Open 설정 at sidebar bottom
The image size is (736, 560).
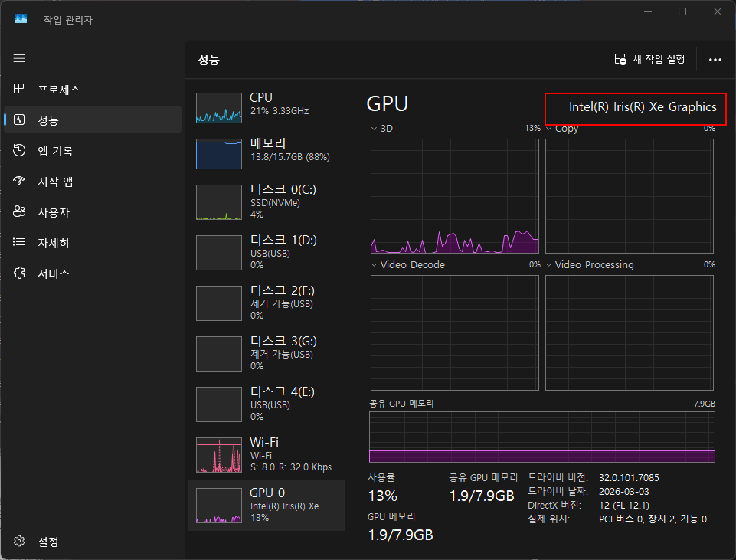click(93, 541)
